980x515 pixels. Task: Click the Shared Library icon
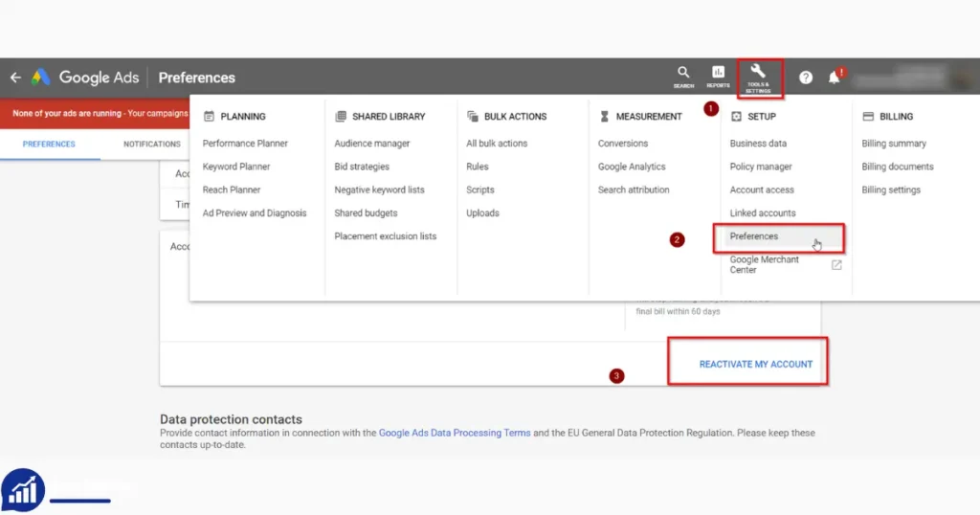click(341, 116)
